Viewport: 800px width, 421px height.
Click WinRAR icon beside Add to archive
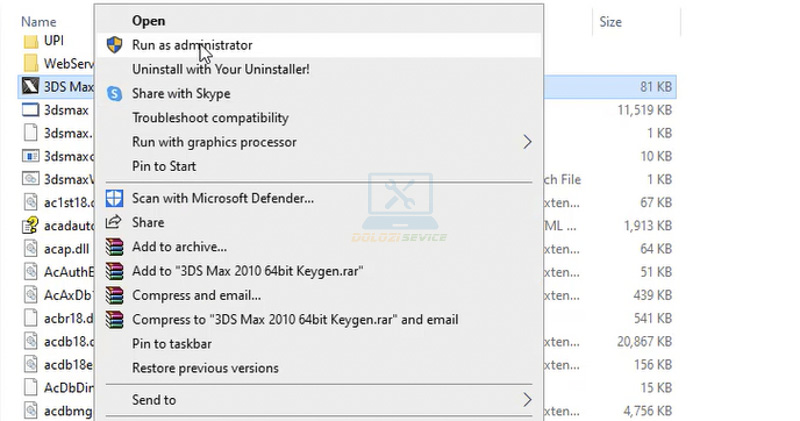pos(114,246)
